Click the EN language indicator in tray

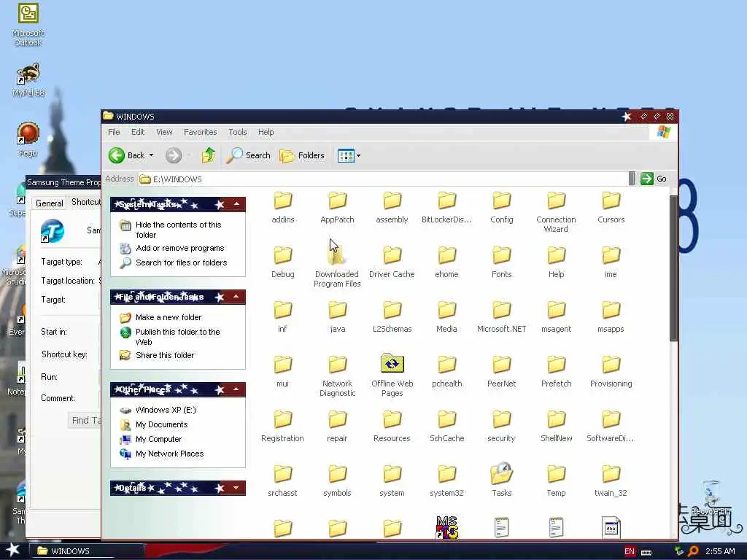pyautogui.click(x=630, y=551)
